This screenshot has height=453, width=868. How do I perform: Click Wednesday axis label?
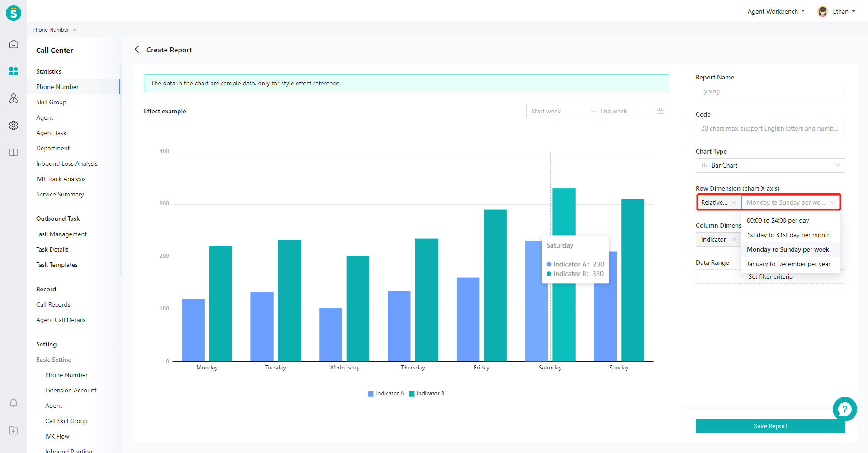(x=344, y=368)
